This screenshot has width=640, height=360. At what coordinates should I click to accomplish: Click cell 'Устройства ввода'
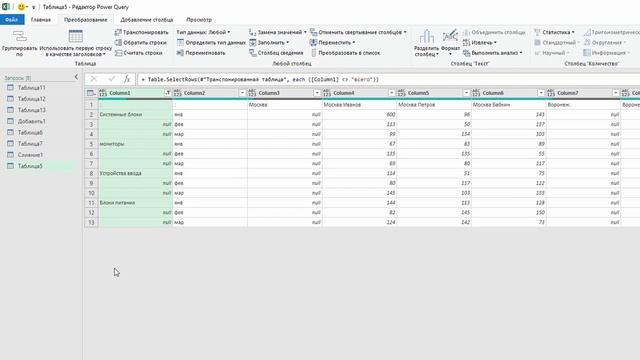point(135,173)
